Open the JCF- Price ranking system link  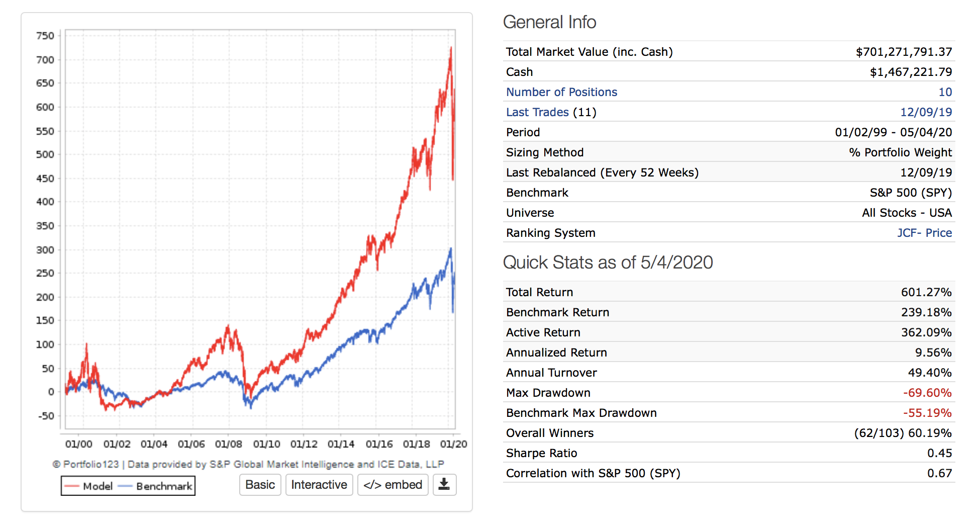[924, 233]
